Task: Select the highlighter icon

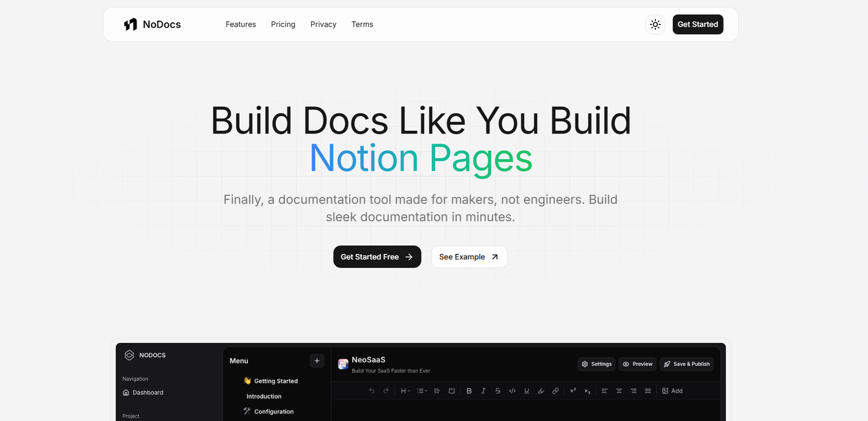Action: 541,391
